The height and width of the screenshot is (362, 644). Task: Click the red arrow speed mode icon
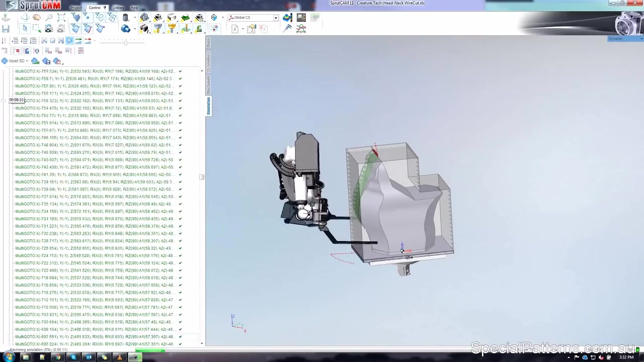(88, 40)
